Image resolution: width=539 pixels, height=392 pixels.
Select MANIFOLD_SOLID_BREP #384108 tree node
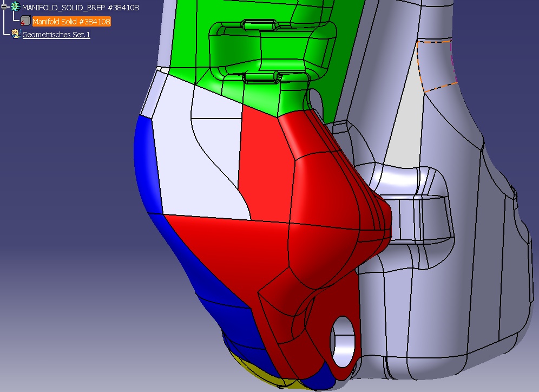[81, 8]
